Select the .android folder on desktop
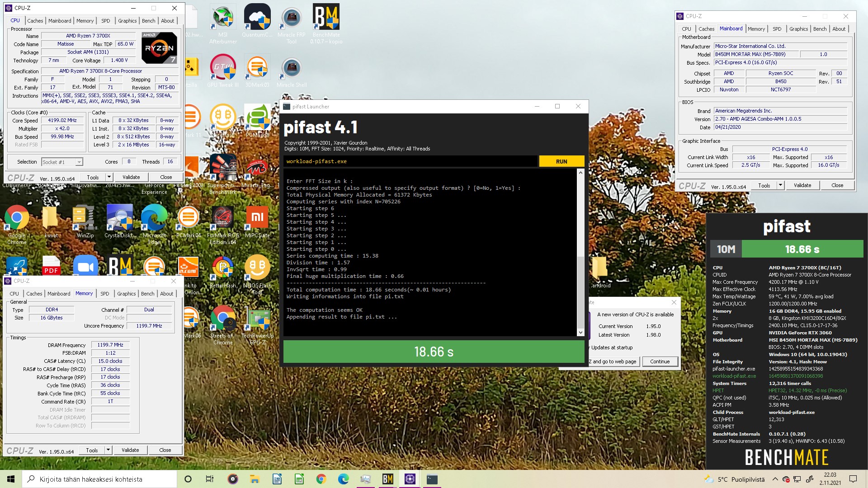This screenshot has height=488, width=868. point(600,272)
